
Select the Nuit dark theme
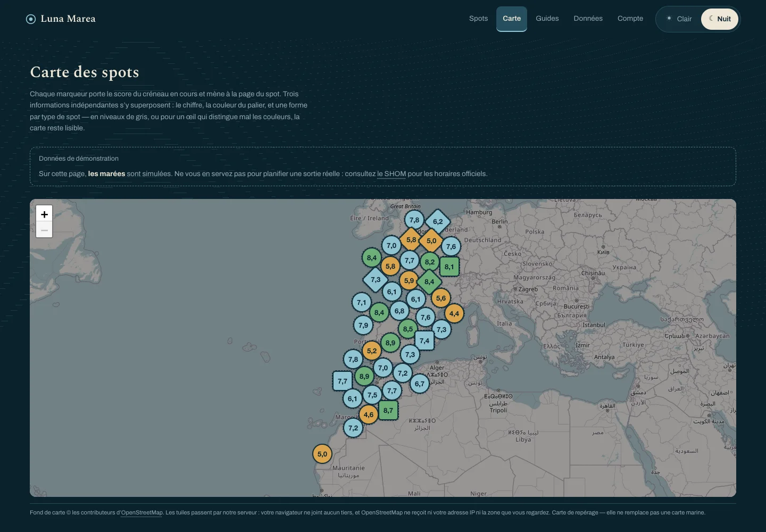720,19
